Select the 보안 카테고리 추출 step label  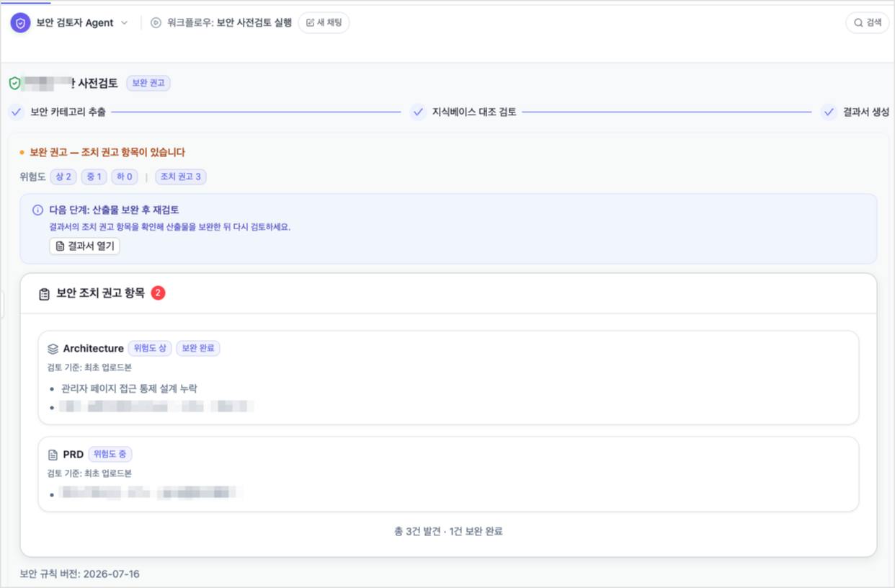click(68, 112)
